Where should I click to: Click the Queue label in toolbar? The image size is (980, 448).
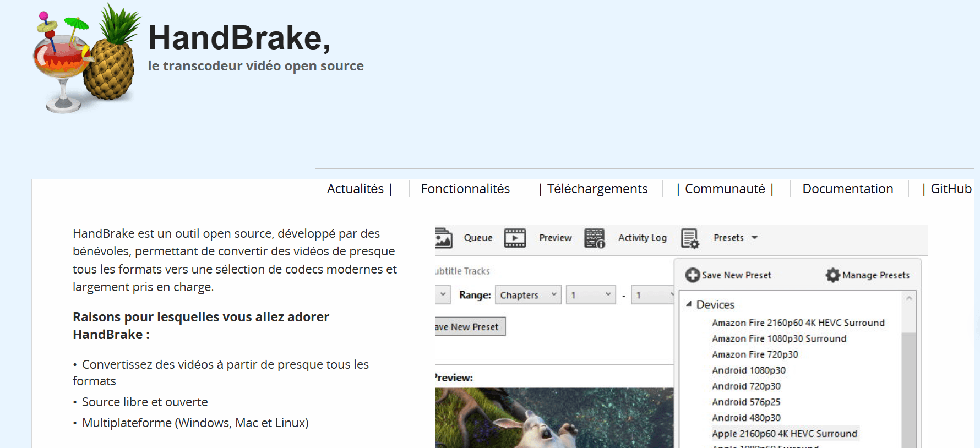click(x=478, y=238)
